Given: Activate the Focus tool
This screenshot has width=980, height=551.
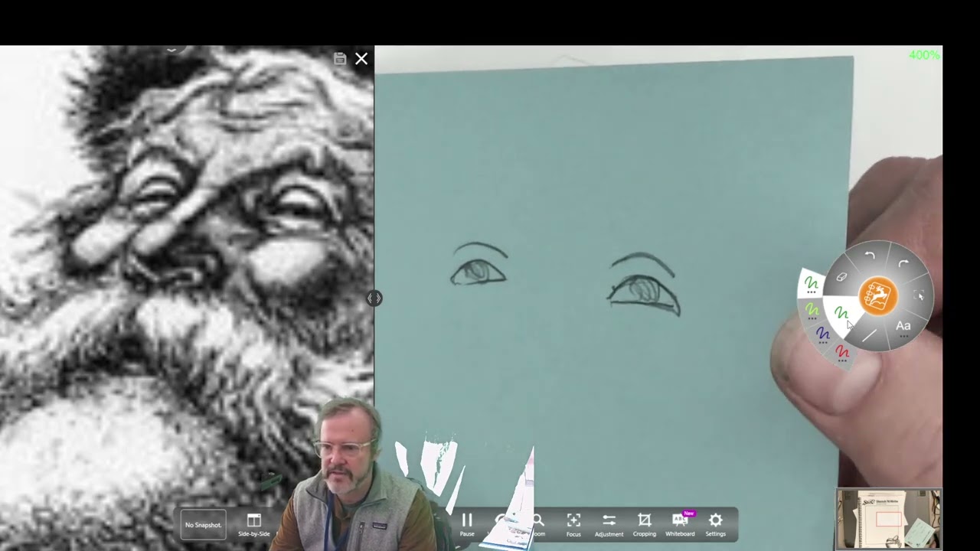Looking at the screenshot, I should [573, 524].
